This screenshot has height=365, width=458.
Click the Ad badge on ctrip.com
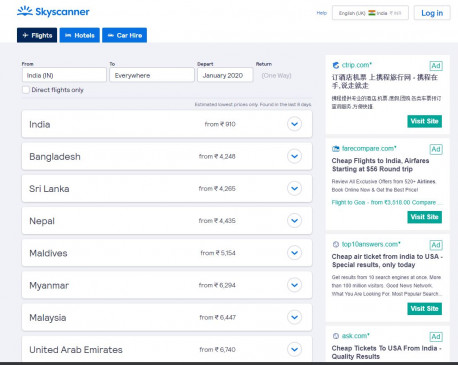pos(436,66)
